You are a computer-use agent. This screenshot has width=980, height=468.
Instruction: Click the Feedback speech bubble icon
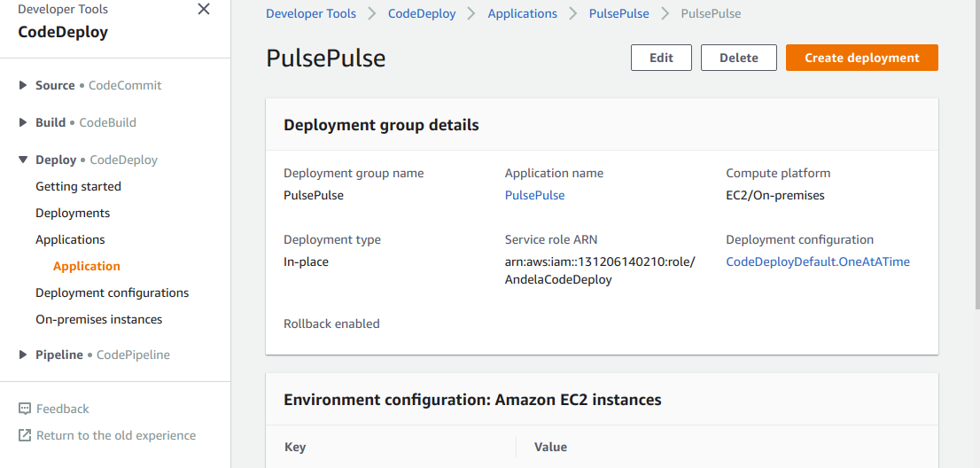point(25,409)
